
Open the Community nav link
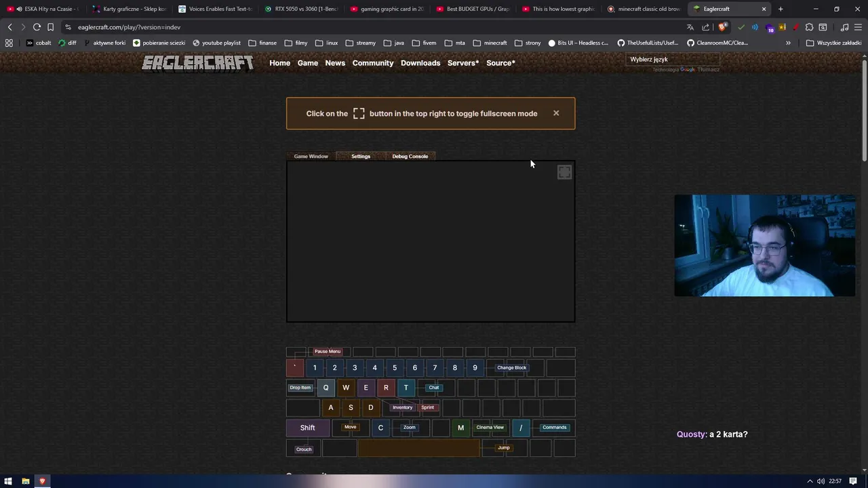pos(373,63)
